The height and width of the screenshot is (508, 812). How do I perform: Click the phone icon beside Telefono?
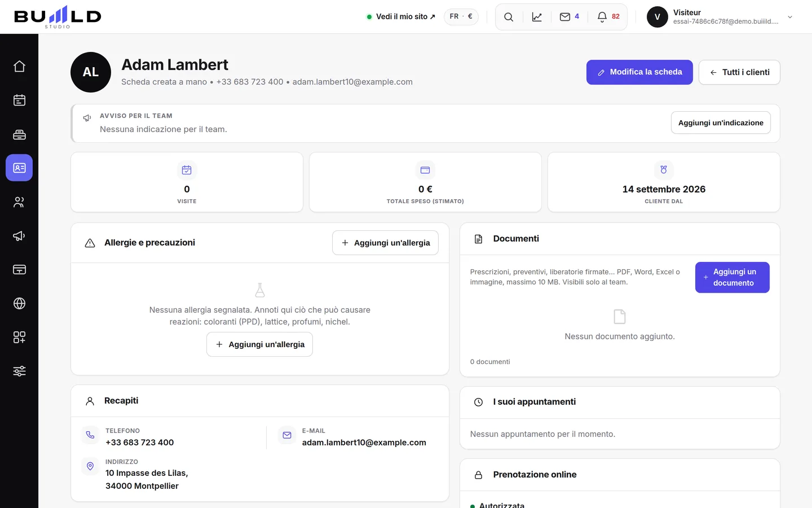(x=90, y=435)
